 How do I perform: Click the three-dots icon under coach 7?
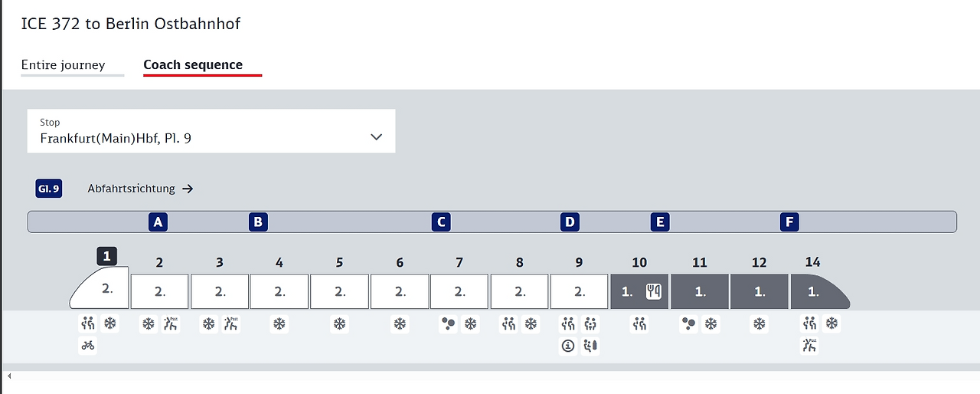pyautogui.click(x=448, y=324)
